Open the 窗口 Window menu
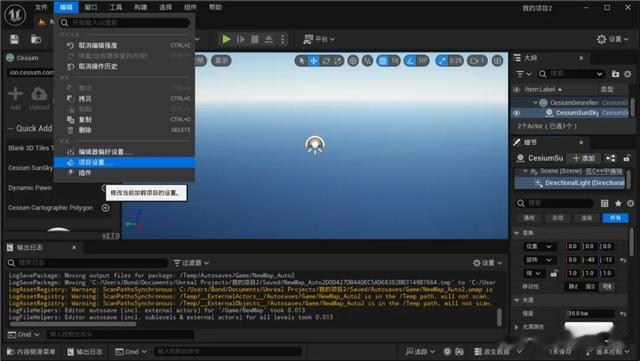Image resolution: width=640 pixels, height=361 pixels. click(91, 7)
